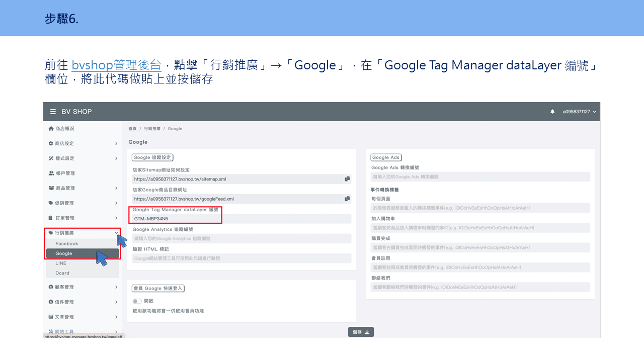
Task: Go to 首頁 in the breadcrumb
Action: pyautogui.click(x=132, y=129)
